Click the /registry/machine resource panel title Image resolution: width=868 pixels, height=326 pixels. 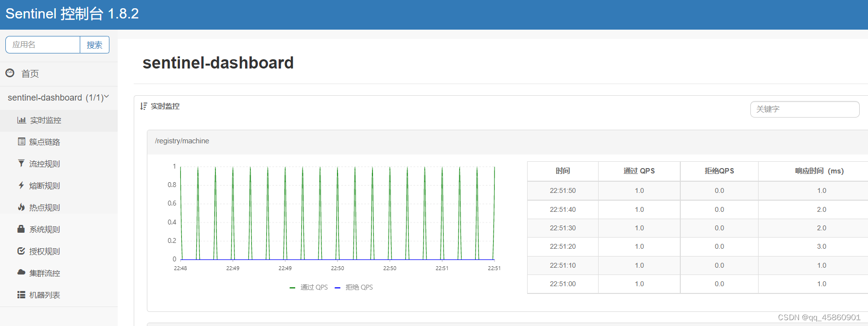click(x=182, y=141)
